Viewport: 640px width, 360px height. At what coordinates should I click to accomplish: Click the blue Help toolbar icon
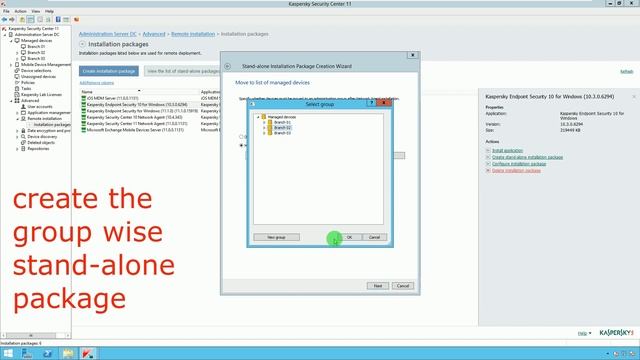(x=58, y=20)
